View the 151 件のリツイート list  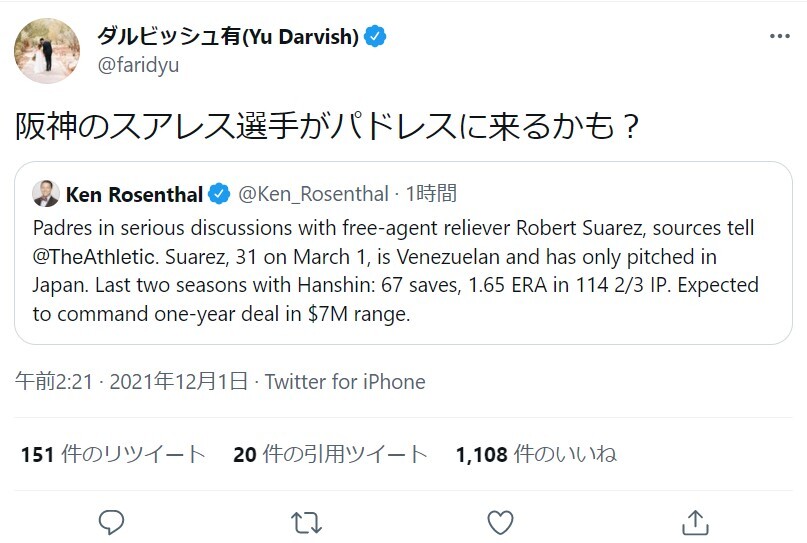point(113,454)
